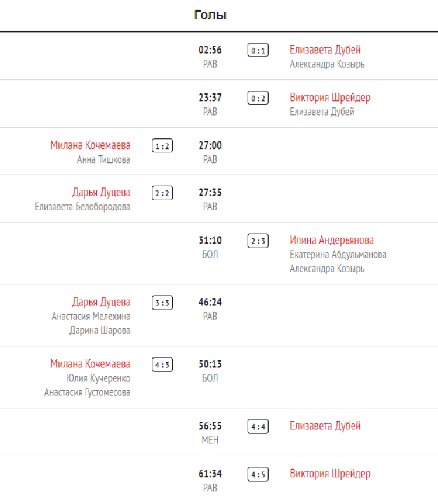Select Дарина Шарова under the 3:3 goal
This screenshot has height=504, width=438.
(100, 331)
